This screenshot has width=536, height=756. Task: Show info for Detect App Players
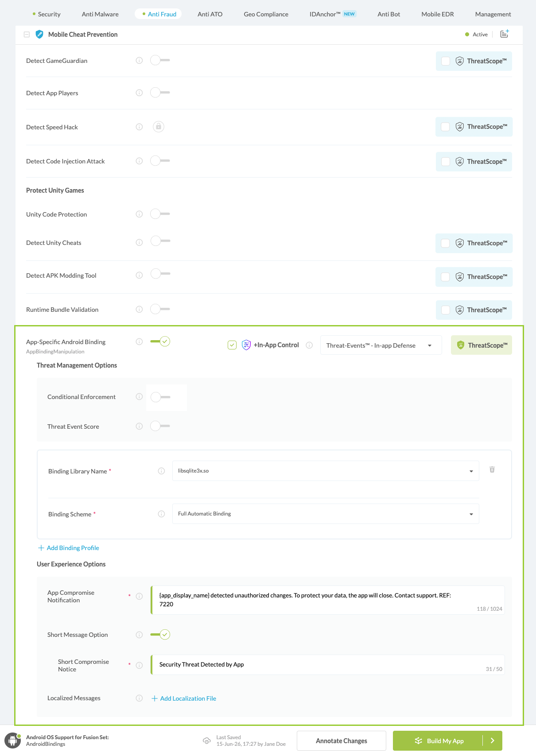pyautogui.click(x=139, y=93)
